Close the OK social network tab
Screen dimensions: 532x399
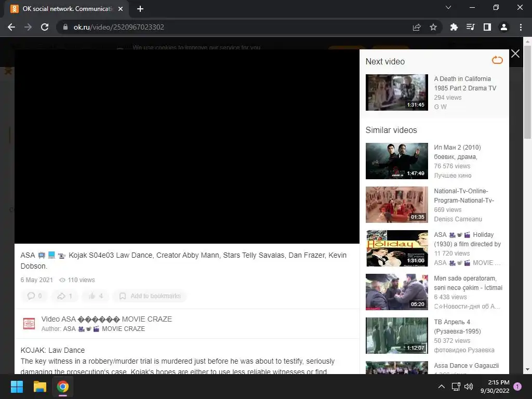(121, 9)
